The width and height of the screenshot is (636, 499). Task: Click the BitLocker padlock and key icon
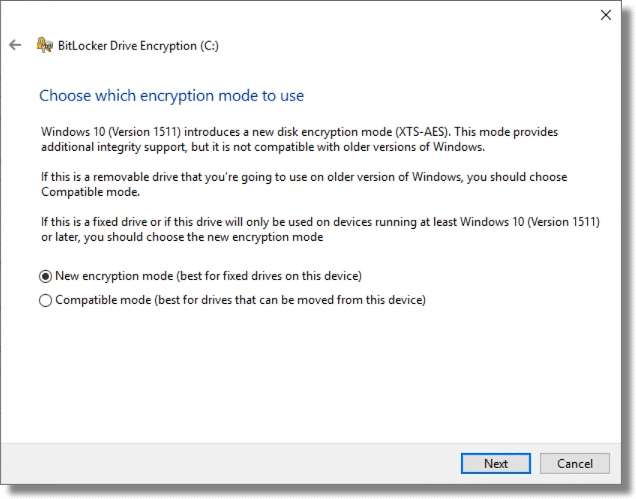[44, 45]
